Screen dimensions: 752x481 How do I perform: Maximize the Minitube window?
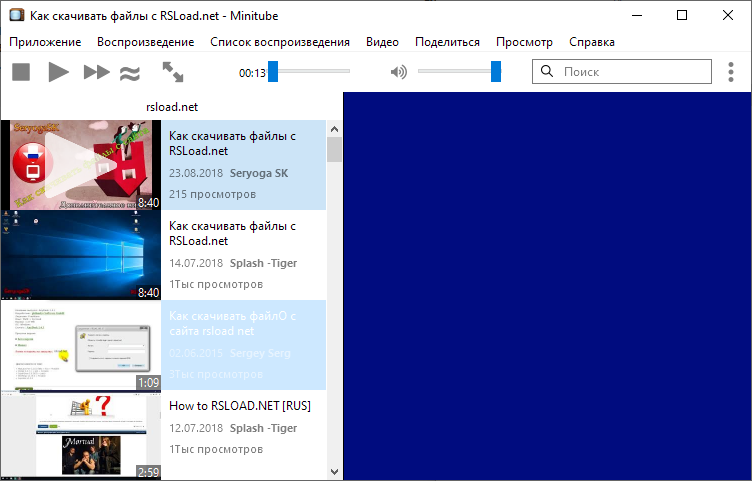(682, 15)
